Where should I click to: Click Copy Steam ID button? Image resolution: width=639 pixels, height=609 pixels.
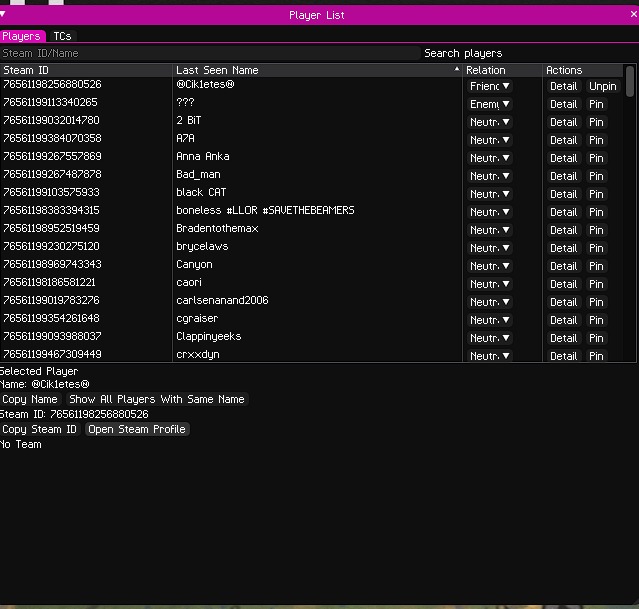pos(40,429)
